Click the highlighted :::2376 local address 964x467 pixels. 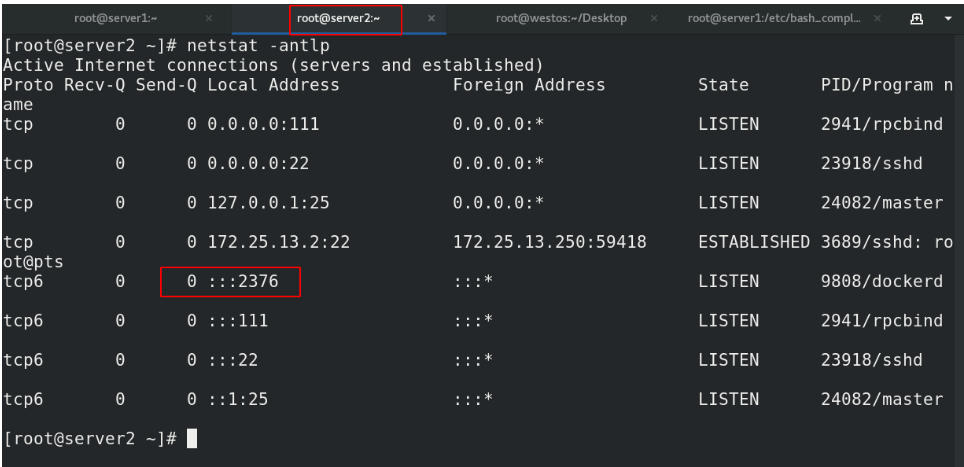click(x=243, y=281)
